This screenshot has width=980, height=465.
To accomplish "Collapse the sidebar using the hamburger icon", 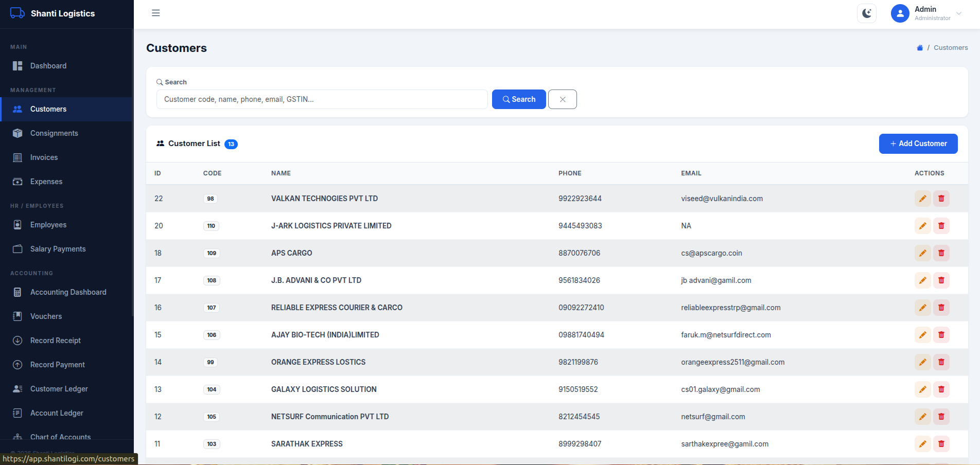I will (156, 13).
